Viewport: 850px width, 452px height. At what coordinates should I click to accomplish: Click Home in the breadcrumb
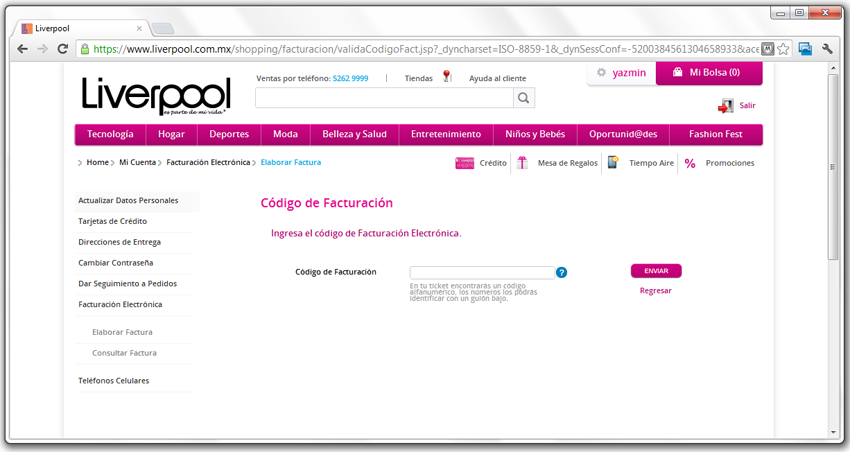click(x=98, y=162)
